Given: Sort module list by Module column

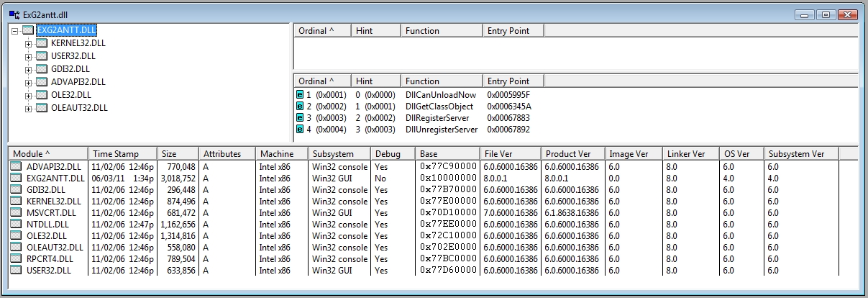Looking at the screenshot, I should pyautogui.click(x=47, y=154).
